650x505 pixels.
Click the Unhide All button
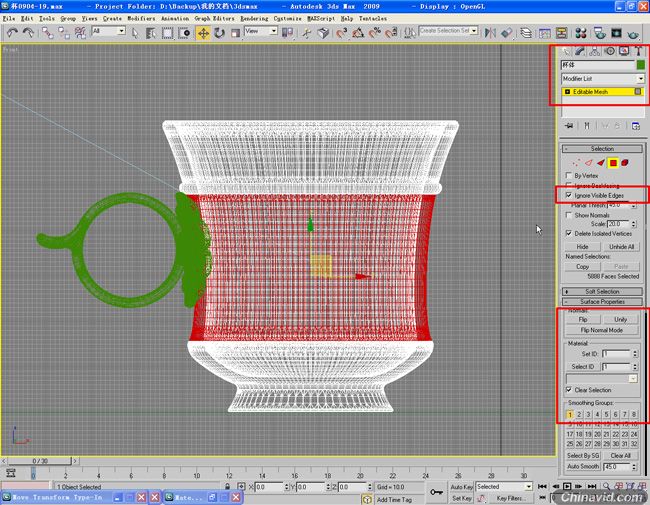coord(621,247)
